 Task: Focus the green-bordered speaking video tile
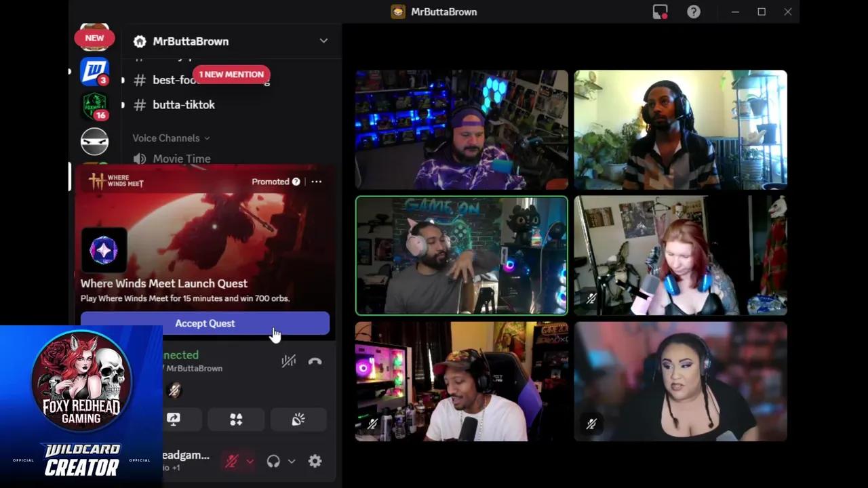(462, 256)
